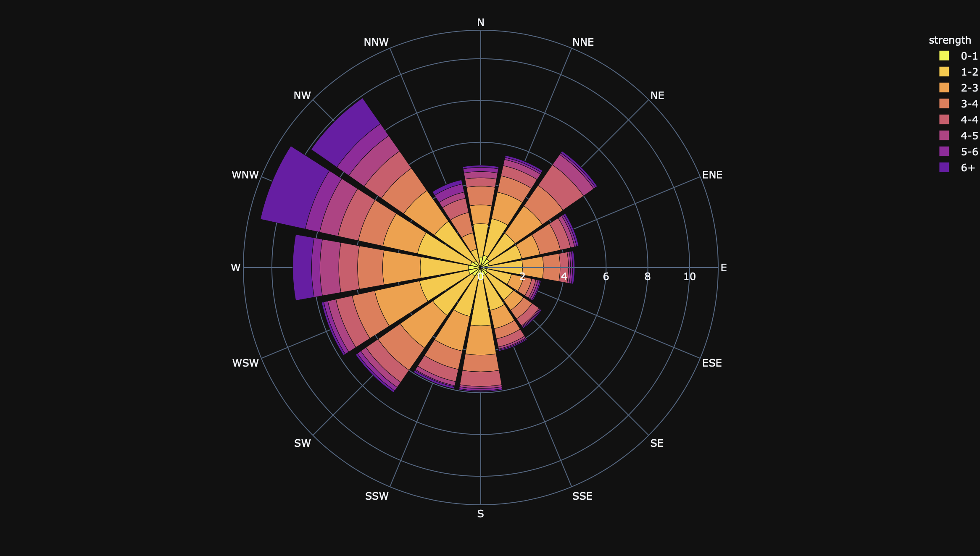Click the NNW direction label
This screenshot has width=980, height=556.
pyautogui.click(x=376, y=42)
